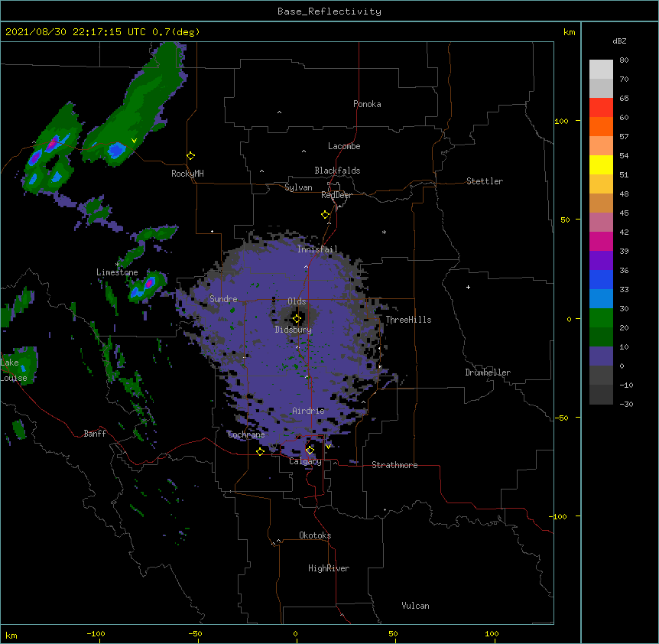The image size is (659, 644).
Task: Click the RockyMH label
Action: tap(187, 174)
